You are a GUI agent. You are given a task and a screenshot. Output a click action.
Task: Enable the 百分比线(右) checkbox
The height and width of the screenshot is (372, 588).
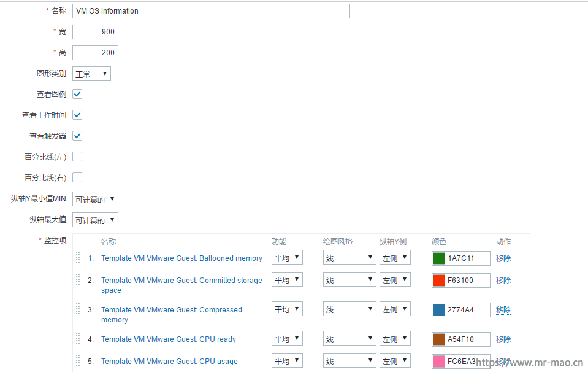(77, 177)
